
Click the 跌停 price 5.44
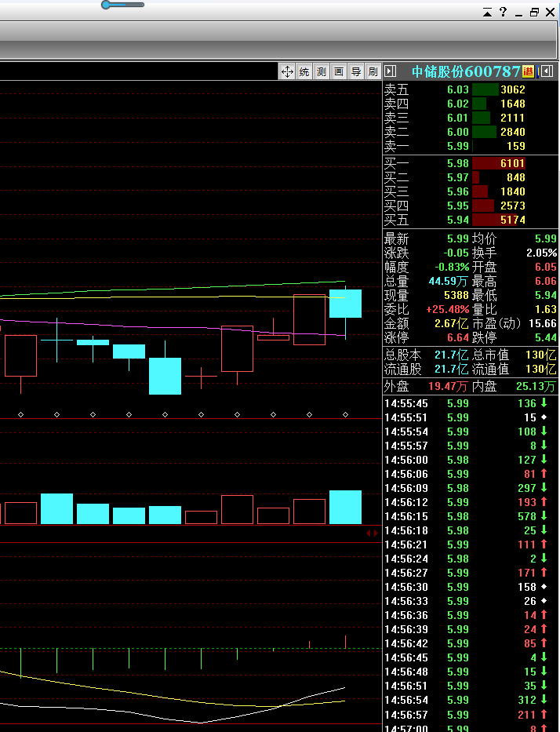pyautogui.click(x=546, y=337)
